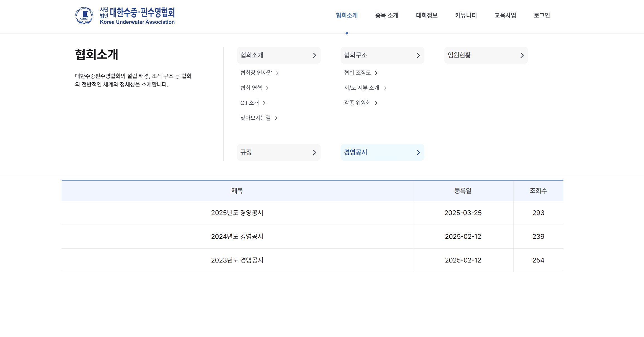The image size is (644, 337).
Task: Click the view count 254 cell
Action: click(x=538, y=260)
